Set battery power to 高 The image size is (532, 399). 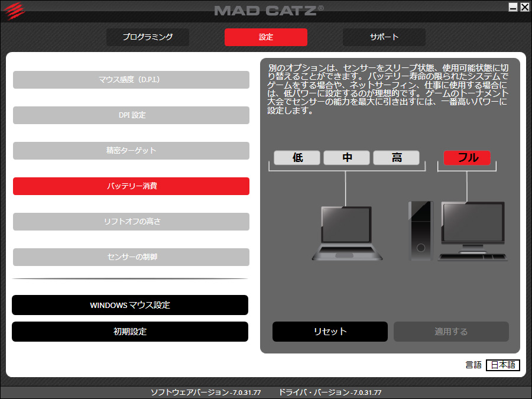click(396, 158)
